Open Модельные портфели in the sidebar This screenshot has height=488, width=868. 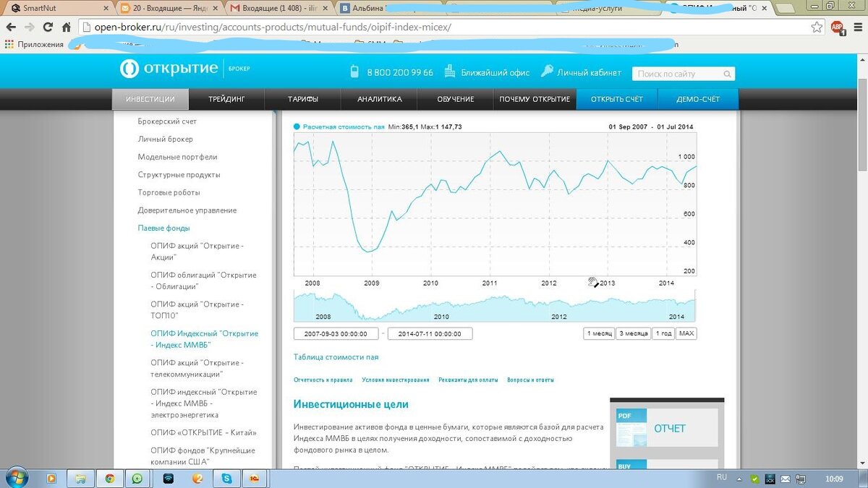[177, 157]
